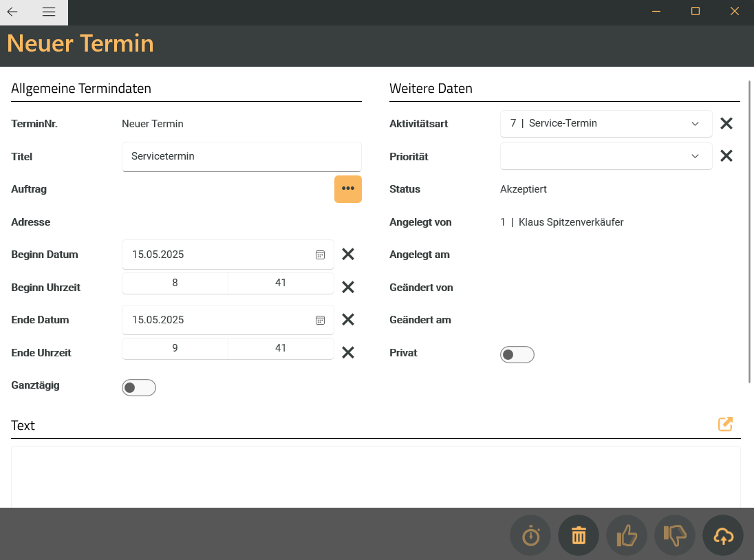Viewport: 754px width, 560px height.
Task: Click the Neuer Termin value beside TerminNr.
Action: click(153, 124)
